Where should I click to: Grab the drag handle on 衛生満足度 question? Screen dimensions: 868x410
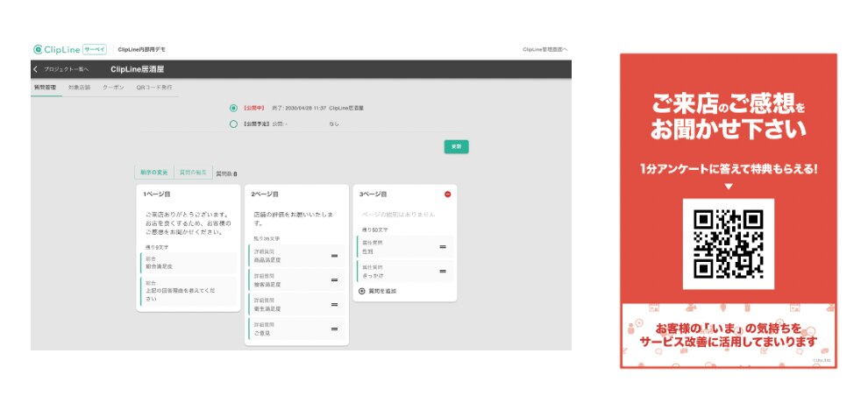pyautogui.click(x=334, y=304)
